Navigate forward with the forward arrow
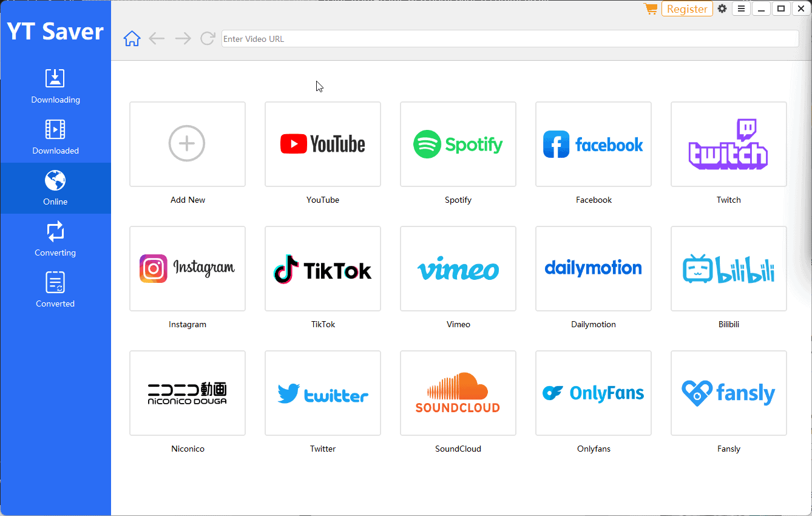 click(183, 38)
